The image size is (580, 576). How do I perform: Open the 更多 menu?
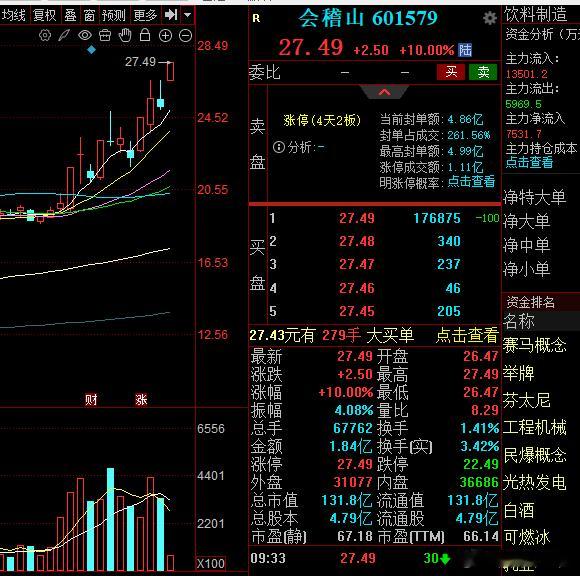coord(145,15)
